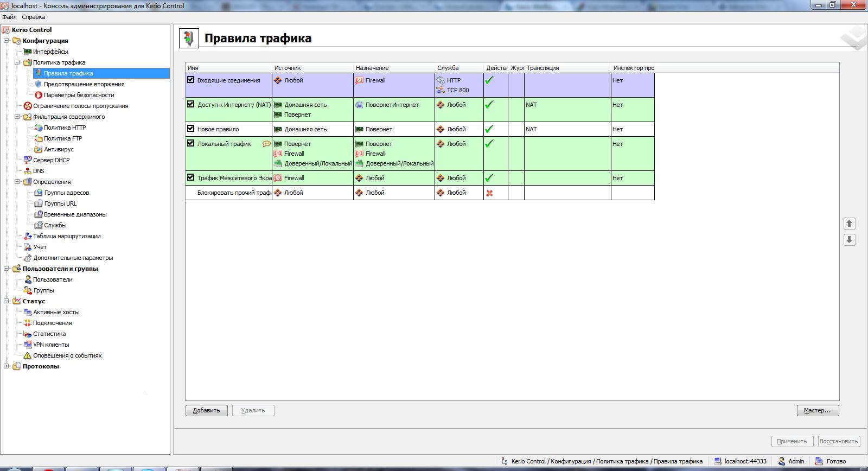Click the Предотвращение вторжения shield icon
The width and height of the screenshot is (868, 471).
[39, 84]
